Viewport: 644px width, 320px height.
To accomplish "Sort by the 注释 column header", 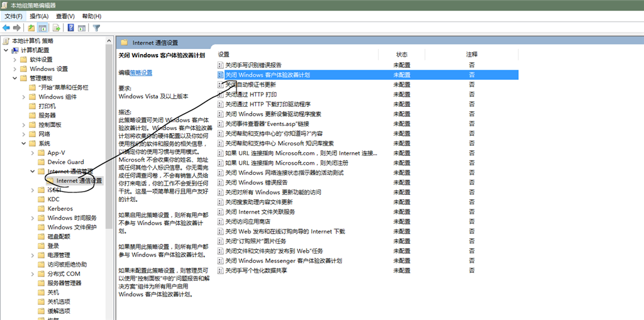I will click(472, 54).
